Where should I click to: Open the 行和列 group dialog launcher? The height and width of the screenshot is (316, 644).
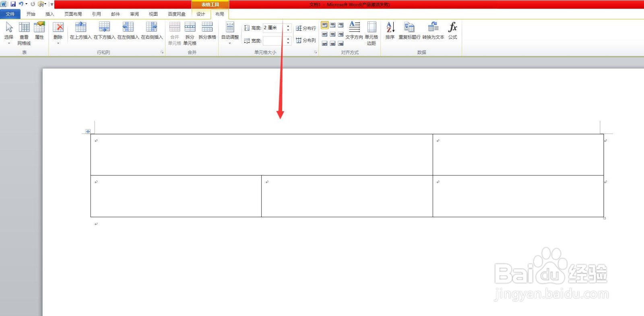coord(162,52)
